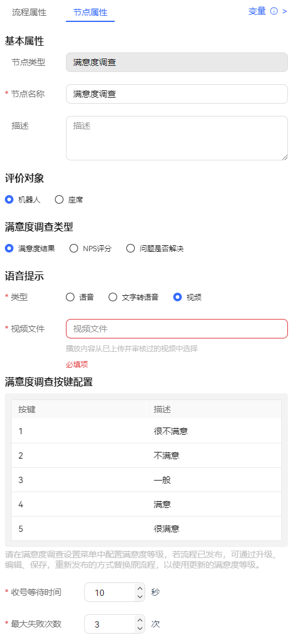Image resolution: width=291 pixels, height=644 pixels.
Task: Open the 变量 link
Action: click(x=257, y=12)
